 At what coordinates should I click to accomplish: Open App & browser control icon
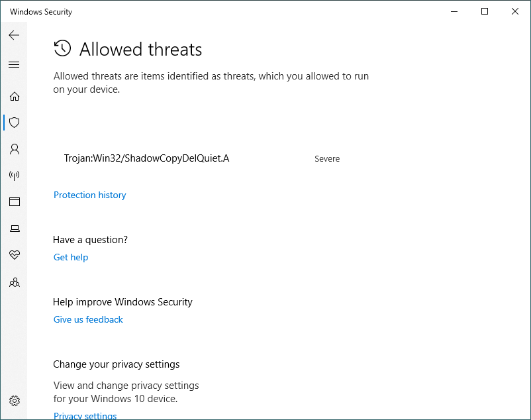(14, 201)
